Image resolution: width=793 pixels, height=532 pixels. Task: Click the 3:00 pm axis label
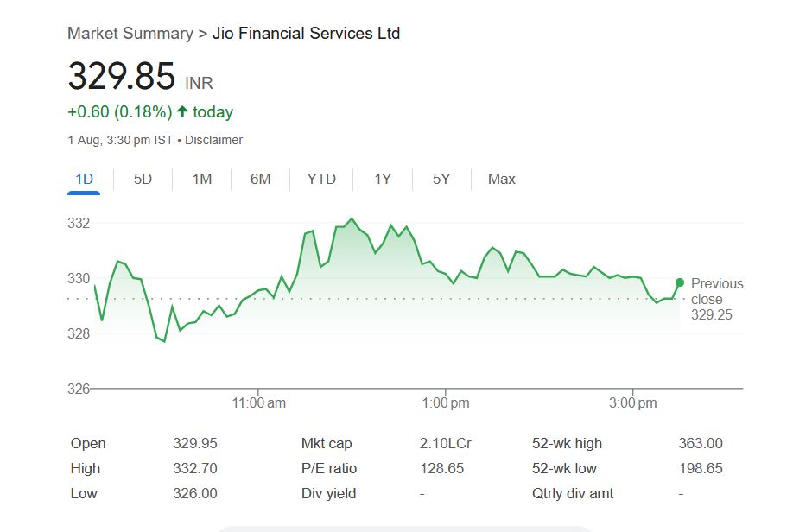pos(633,403)
